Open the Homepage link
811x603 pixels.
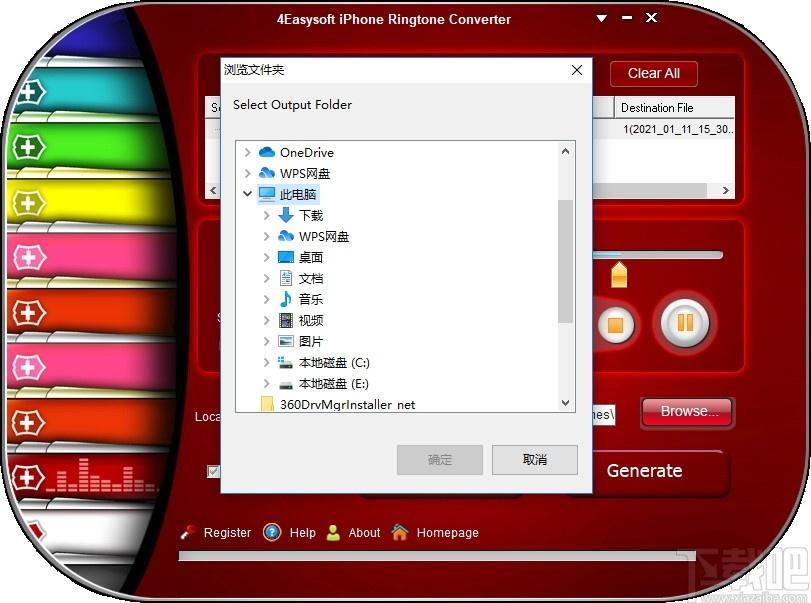(447, 533)
